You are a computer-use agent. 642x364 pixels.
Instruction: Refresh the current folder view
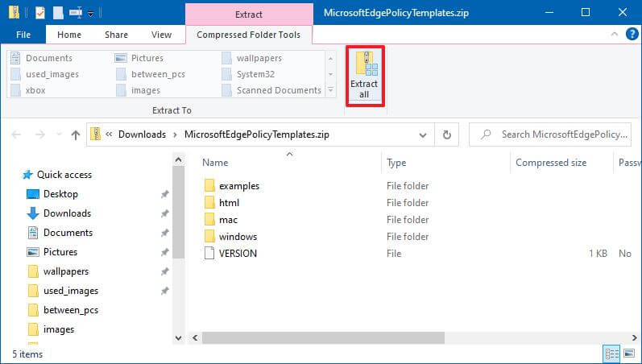[x=447, y=134]
